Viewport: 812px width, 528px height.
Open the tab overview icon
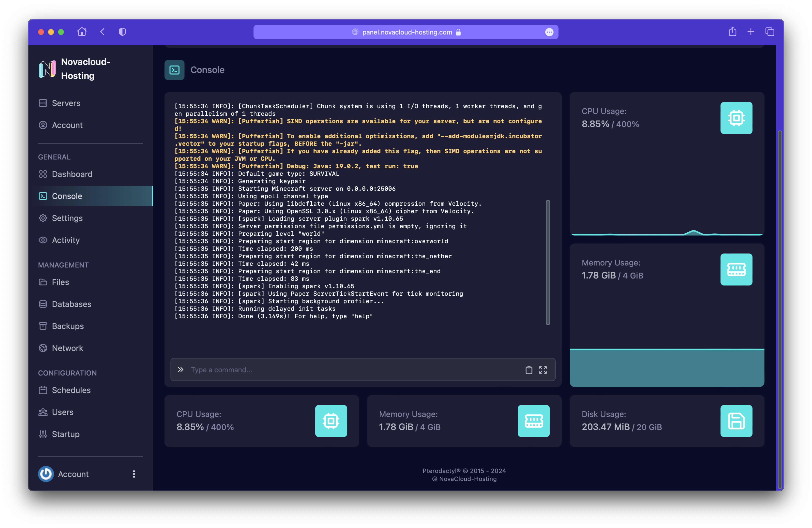[770, 32]
